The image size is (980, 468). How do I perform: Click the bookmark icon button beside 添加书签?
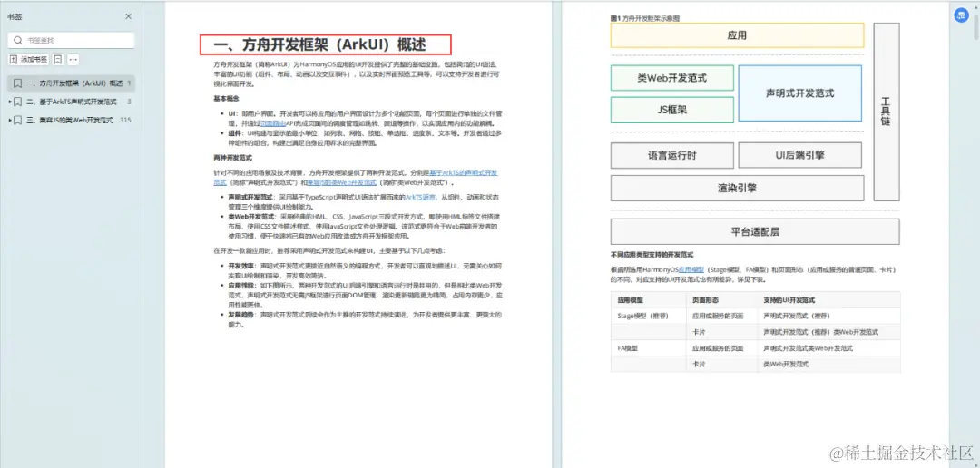click(x=57, y=59)
